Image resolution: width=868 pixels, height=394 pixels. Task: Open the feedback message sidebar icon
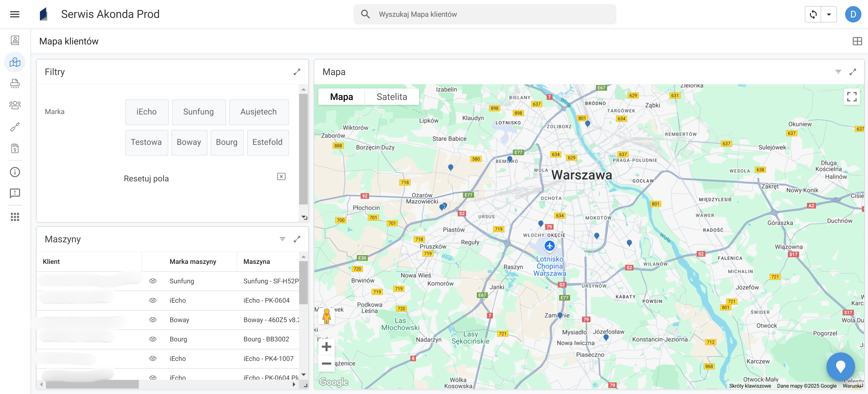[x=15, y=193]
